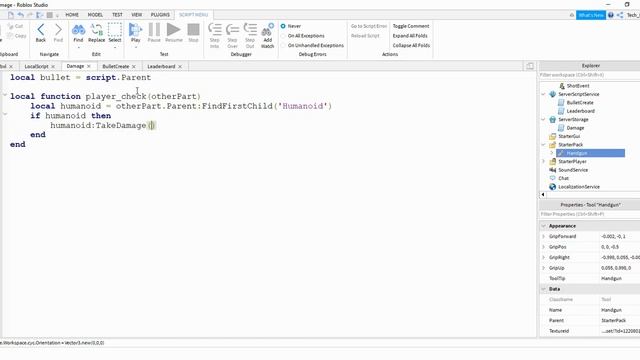This screenshot has height=360, width=640.
Task: Close the Damage script tab
Action: click(89, 66)
